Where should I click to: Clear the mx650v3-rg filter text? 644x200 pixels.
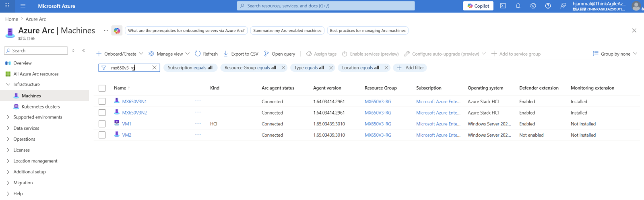(x=154, y=68)
